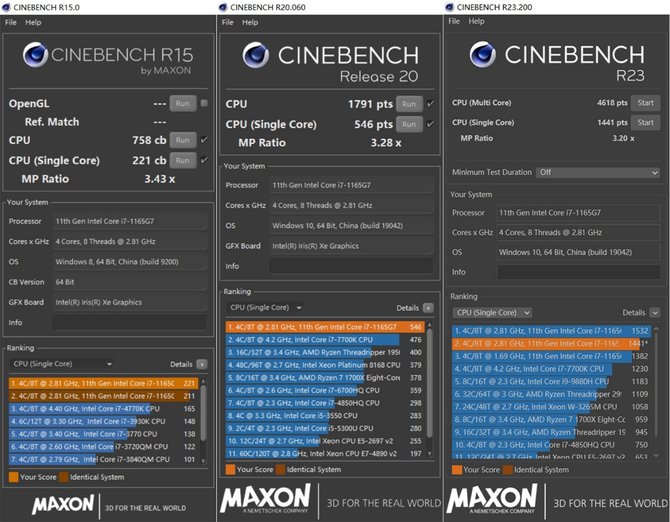Click the Cinebench R23 sphere logo

tap(482, 55)
